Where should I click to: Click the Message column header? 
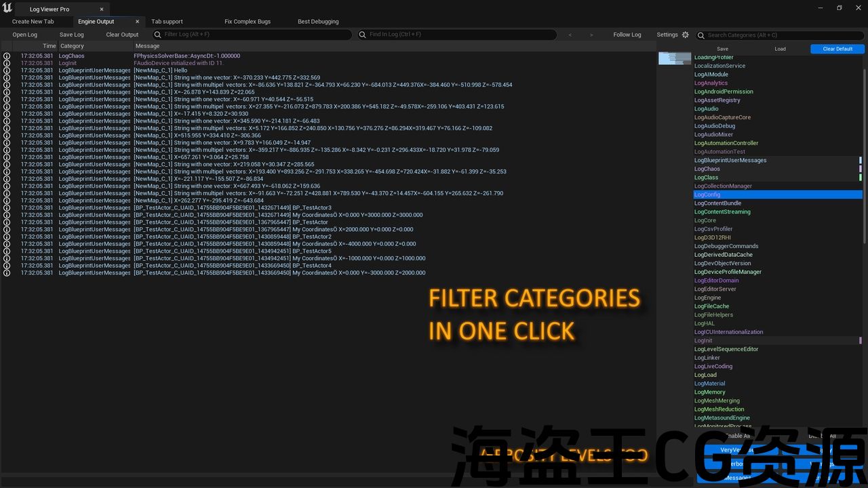coord(147,46)
